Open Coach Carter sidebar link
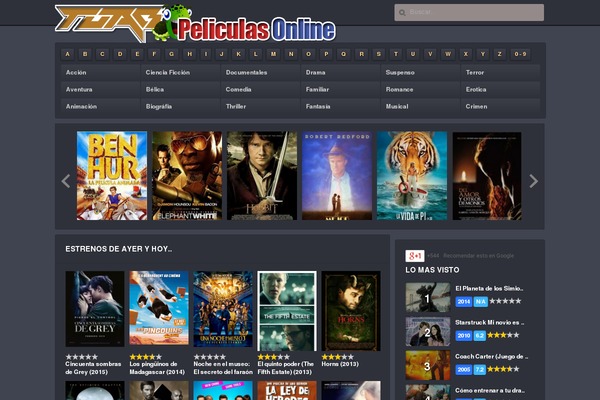600x400 pixels. point(492,357)
